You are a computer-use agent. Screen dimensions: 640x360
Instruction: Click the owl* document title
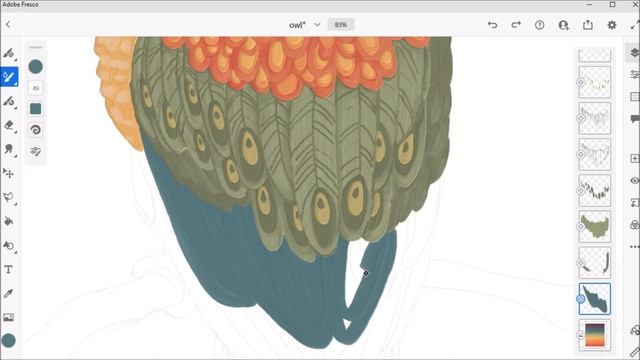coord(297,25)
